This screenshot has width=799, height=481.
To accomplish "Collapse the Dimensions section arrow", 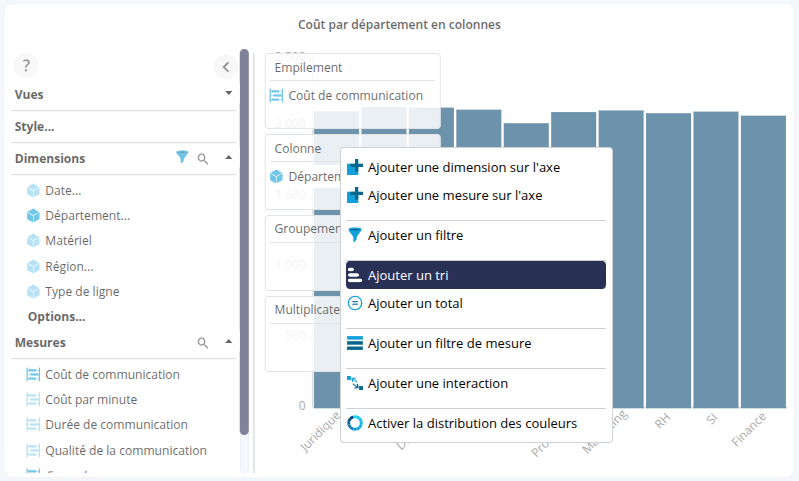I will click(x=229, y=158).
